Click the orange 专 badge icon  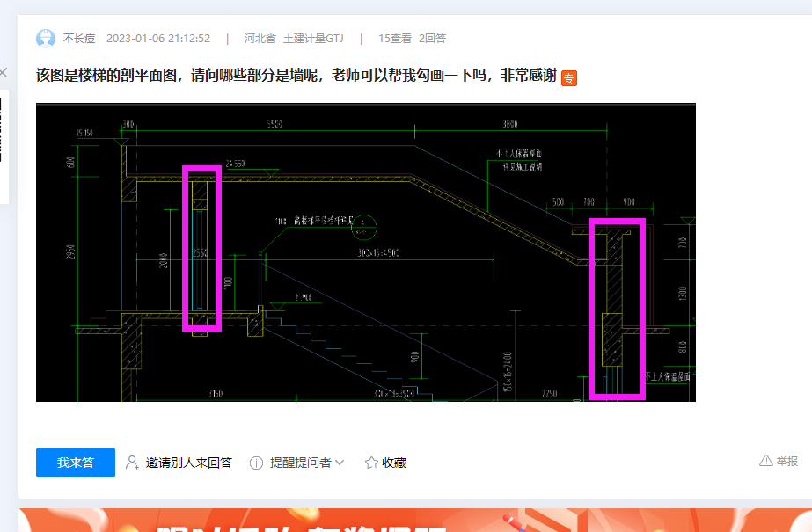pyautogui.click(x=569, y=78)
